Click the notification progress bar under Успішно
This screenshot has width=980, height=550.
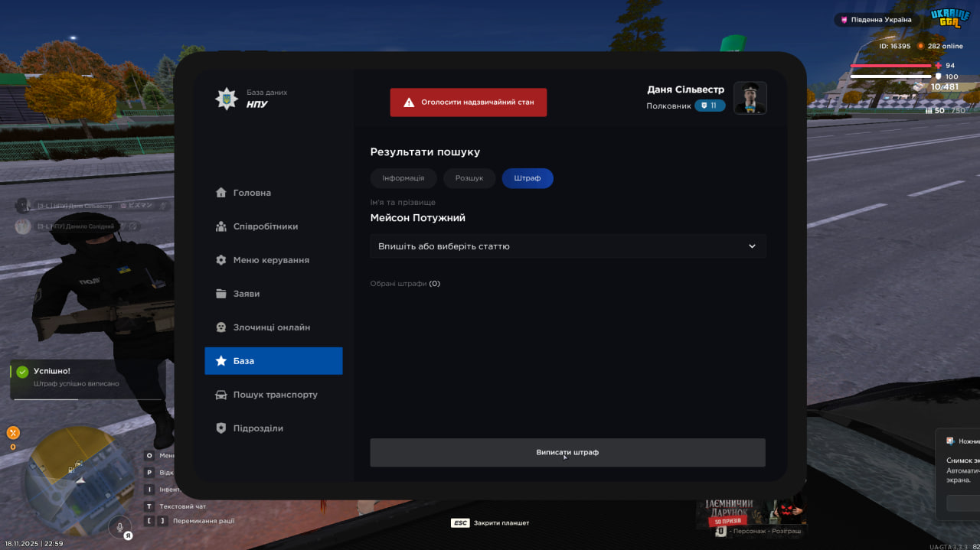(88, 399)
